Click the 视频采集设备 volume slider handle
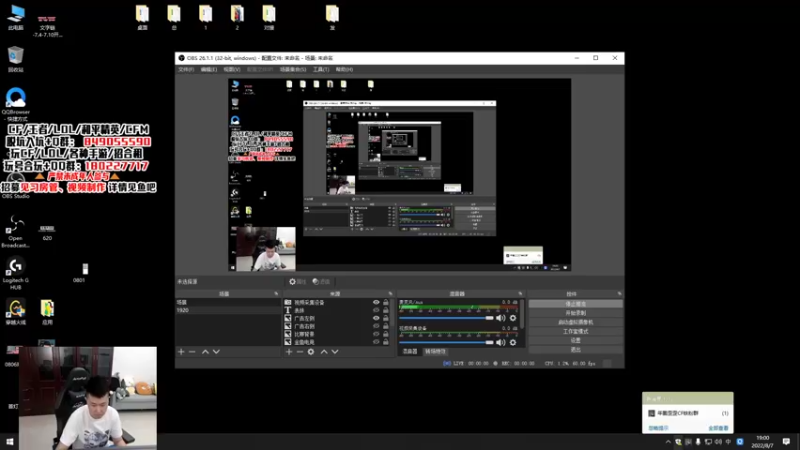This screenshot has width=800, height=450. pyautogui.click(x=490, y=342)
